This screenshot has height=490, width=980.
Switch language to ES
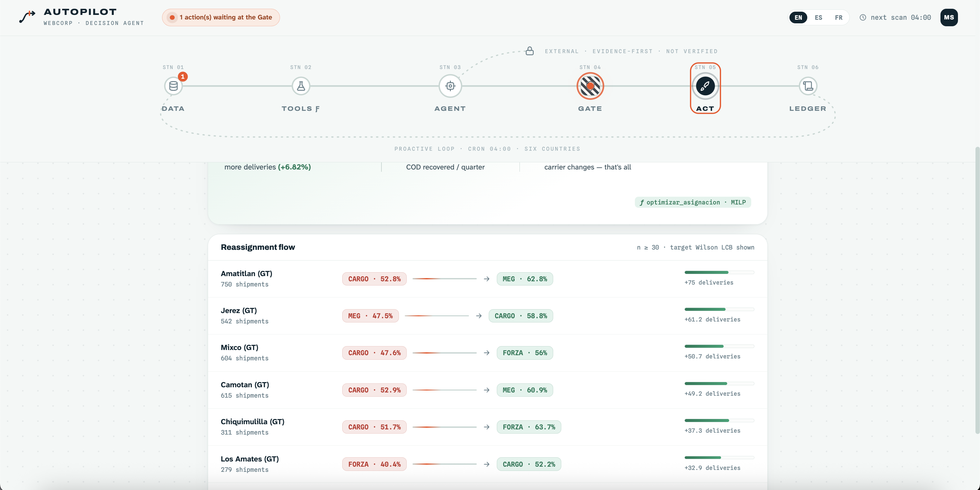pyautogui.click(x=818, y=17)
